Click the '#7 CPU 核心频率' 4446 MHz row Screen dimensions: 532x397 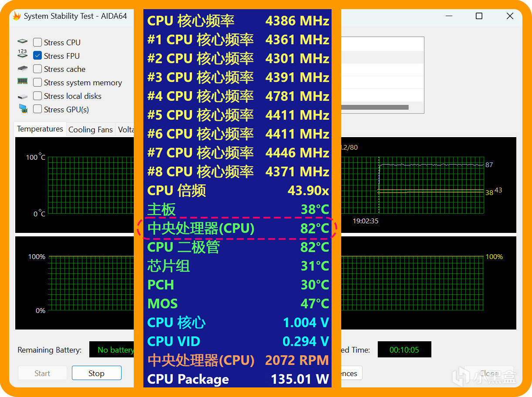[238, 153]
